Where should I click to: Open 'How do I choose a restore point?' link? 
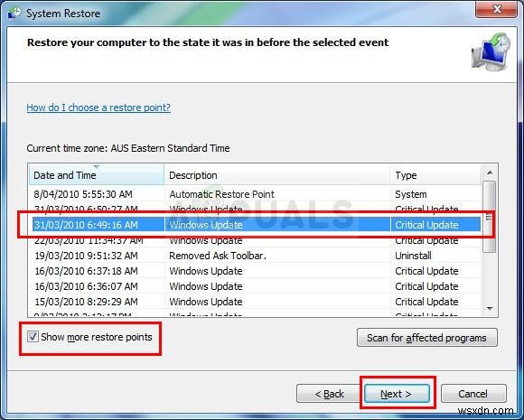98,107
